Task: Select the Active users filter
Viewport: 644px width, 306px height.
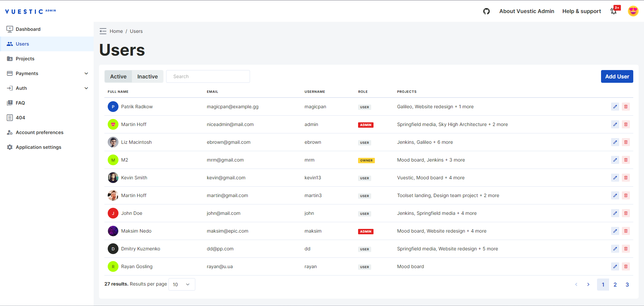Action: coord(118,76)
